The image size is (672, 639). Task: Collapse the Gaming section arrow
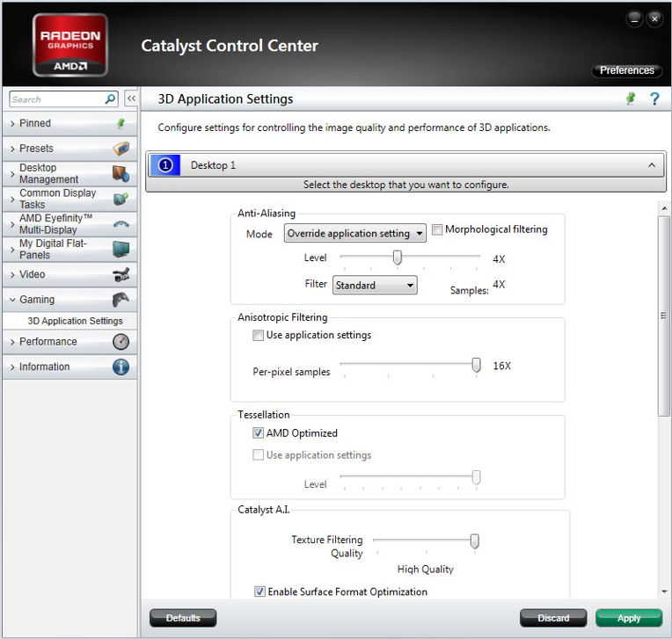coord(12,300)
